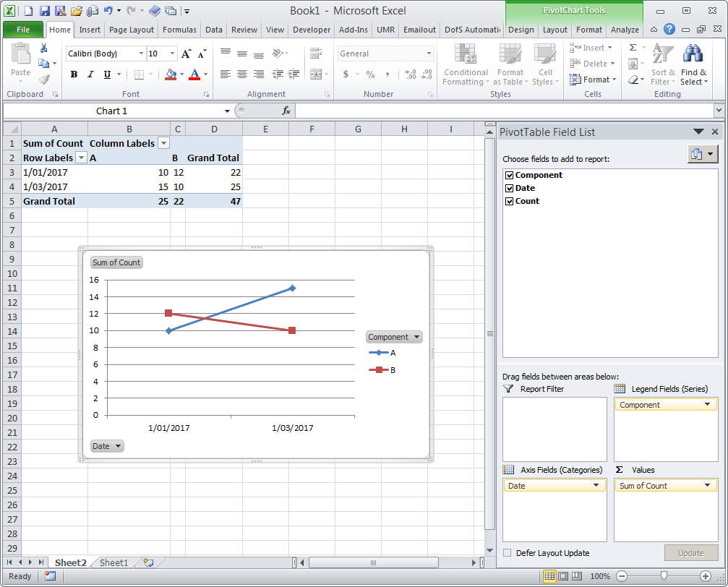Close the PivotTable Field List pane
This screenshot has width=728, height=587.
pyautogui.click(x=715, y=132)
